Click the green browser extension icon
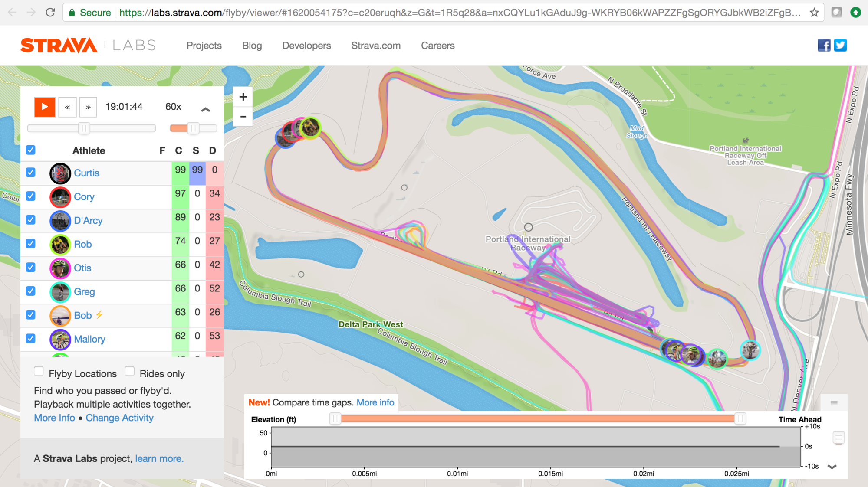Viewport: 868px width, 487px height. (x=855, y=12)
